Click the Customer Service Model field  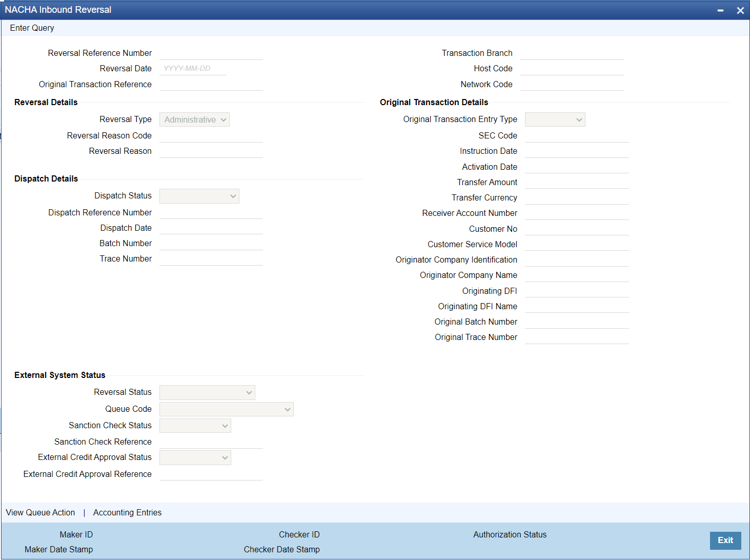click(577, 244)
